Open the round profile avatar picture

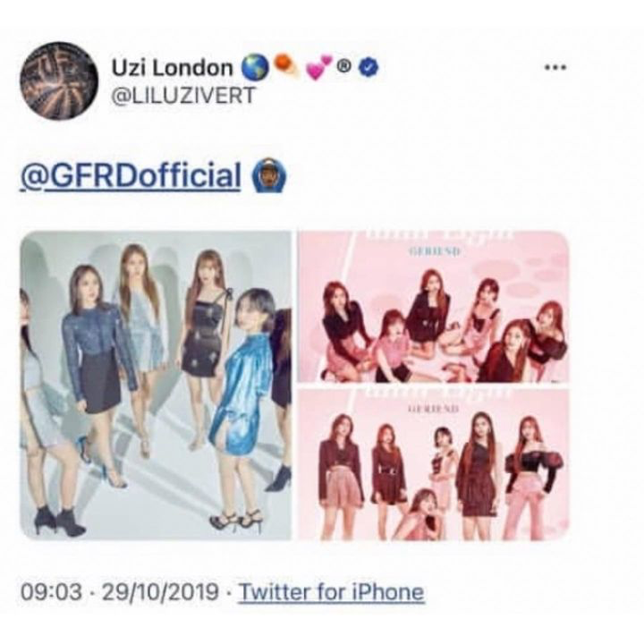click(60, 80)
